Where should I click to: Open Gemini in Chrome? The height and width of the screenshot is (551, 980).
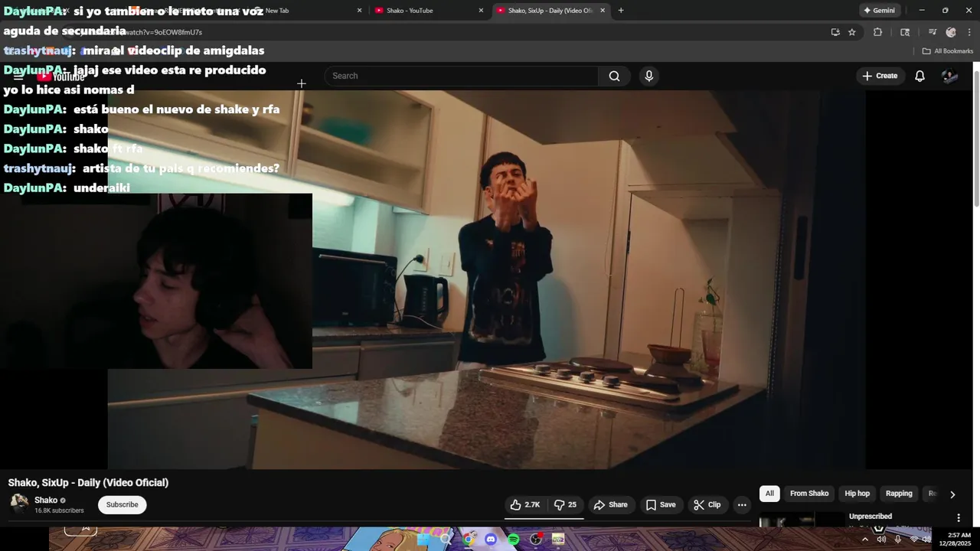click(x=879, y=11)
